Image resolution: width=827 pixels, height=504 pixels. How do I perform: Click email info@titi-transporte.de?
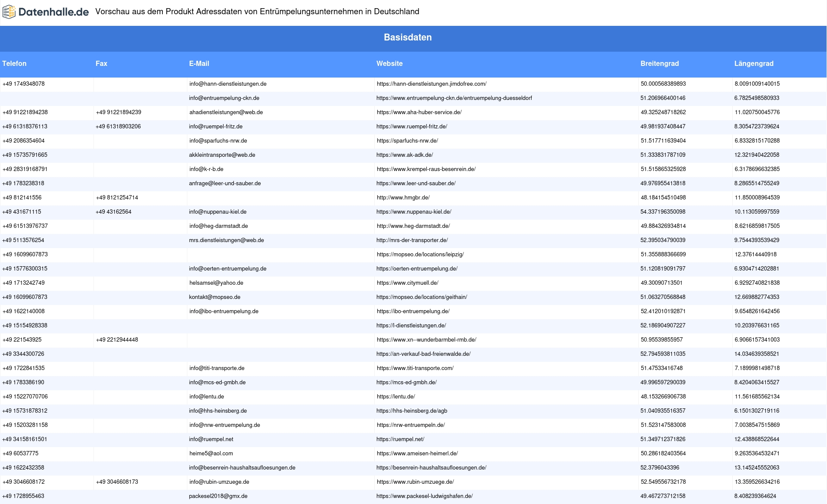217,368
